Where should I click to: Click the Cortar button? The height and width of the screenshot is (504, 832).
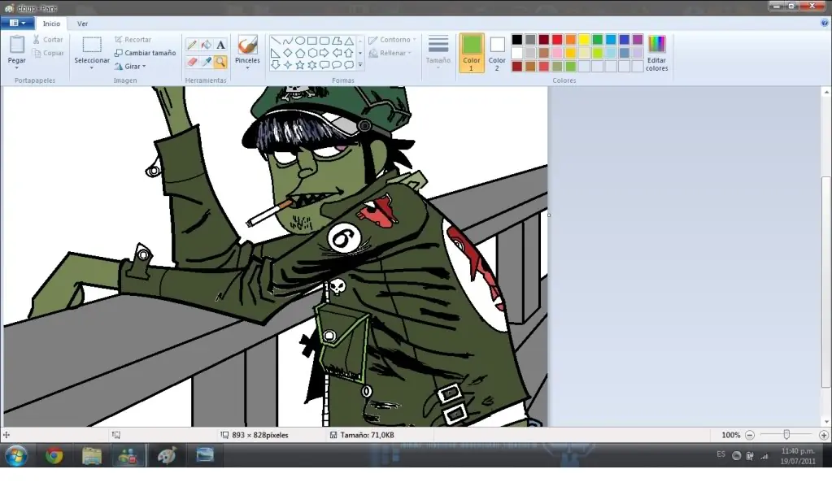pos(48,40)
